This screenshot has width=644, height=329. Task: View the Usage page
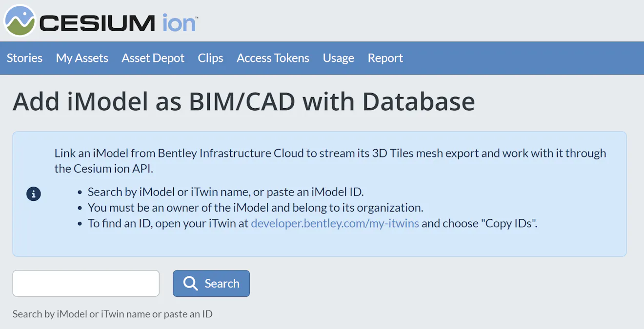[x=339, y=58]
